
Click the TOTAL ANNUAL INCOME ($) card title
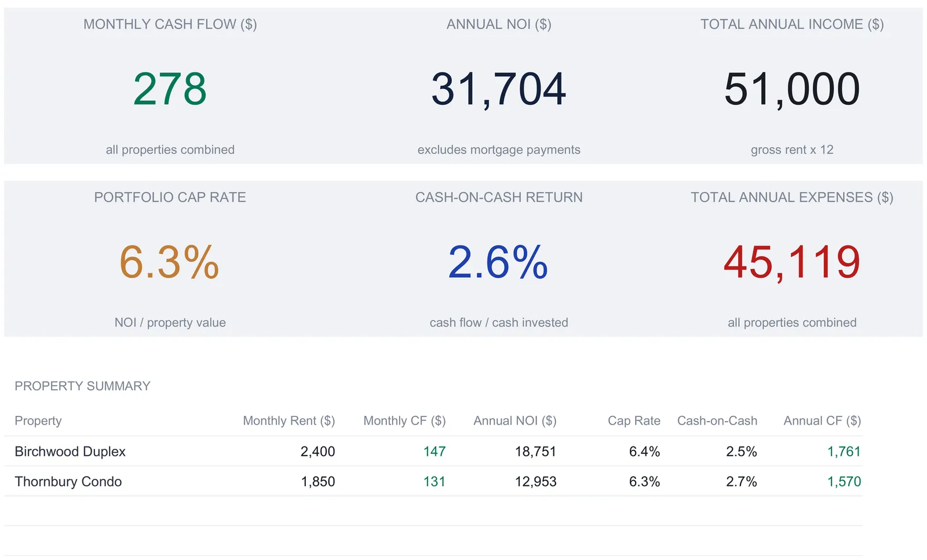[x=792, y=24]
